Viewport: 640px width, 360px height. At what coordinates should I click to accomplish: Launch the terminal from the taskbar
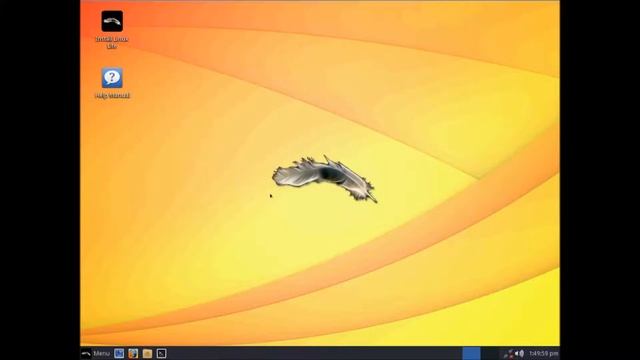tap(162, 353)
